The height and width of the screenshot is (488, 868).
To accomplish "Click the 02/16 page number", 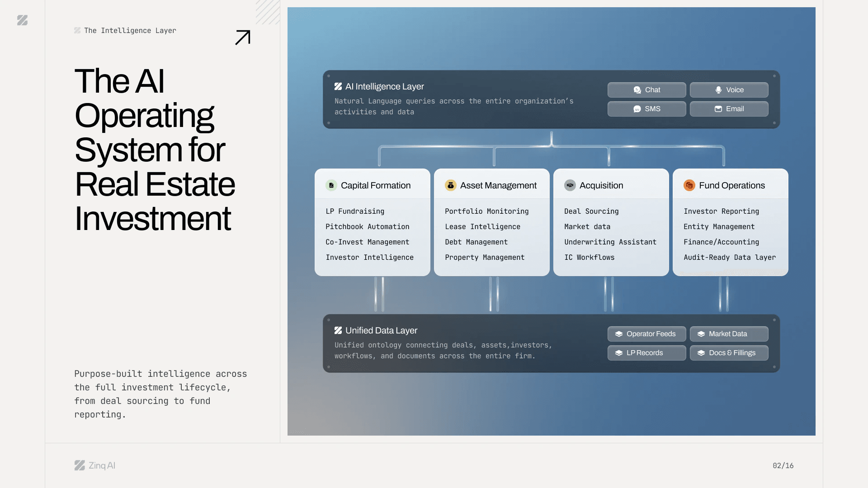I will [783, 465].
